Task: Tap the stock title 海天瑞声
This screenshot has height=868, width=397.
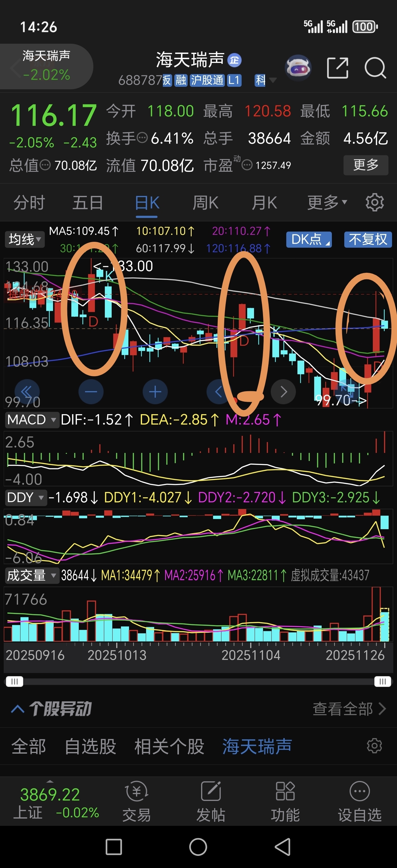Action: 190,60
